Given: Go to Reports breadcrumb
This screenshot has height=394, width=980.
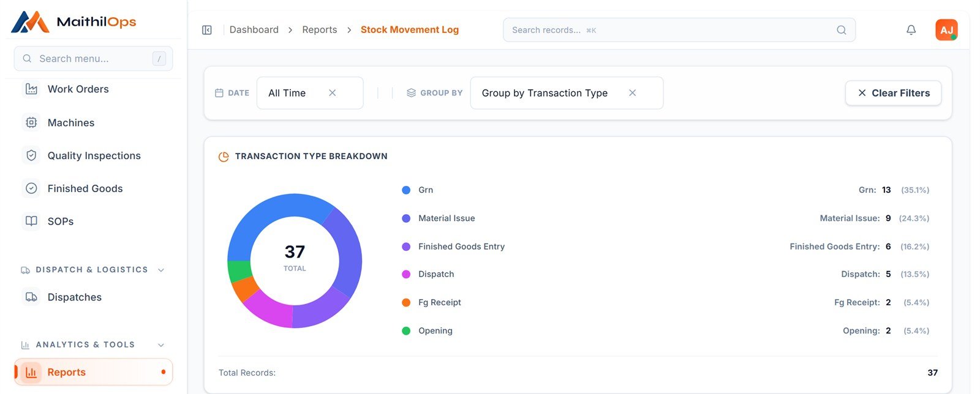Looking at the screenshot, I should pyautogui.click(x=320, y=30).
